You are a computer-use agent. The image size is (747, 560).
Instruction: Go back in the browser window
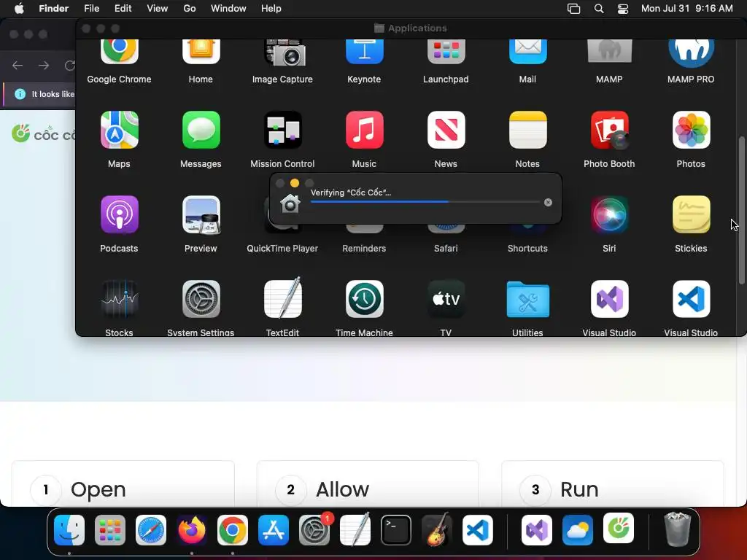click(18, 65)
